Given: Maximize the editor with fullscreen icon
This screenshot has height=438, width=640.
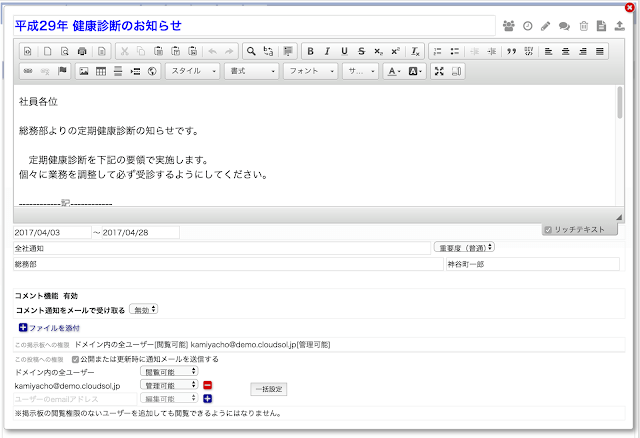Looking at the screenshot, I should point(440,71).
